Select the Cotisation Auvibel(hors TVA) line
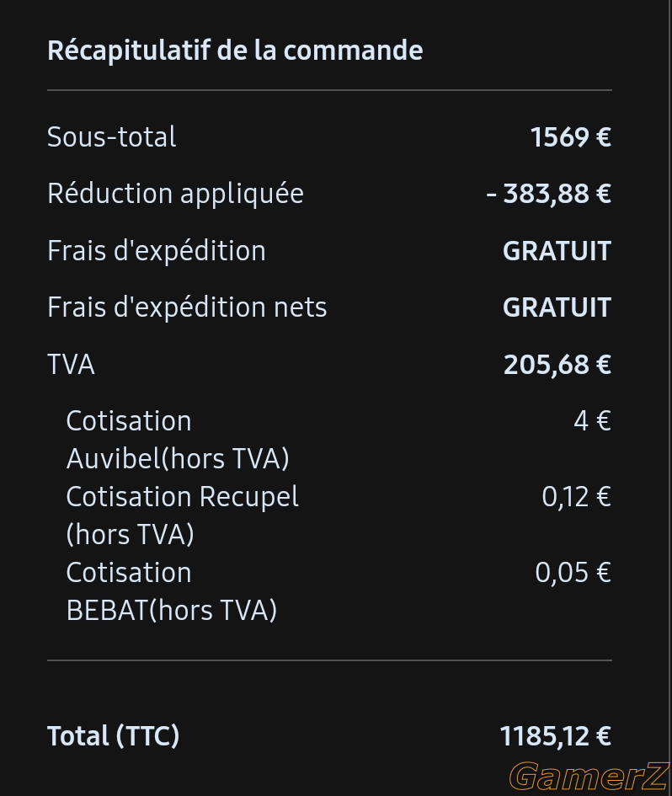Viewport: 672px width, 796px height. tap(178, 440)
